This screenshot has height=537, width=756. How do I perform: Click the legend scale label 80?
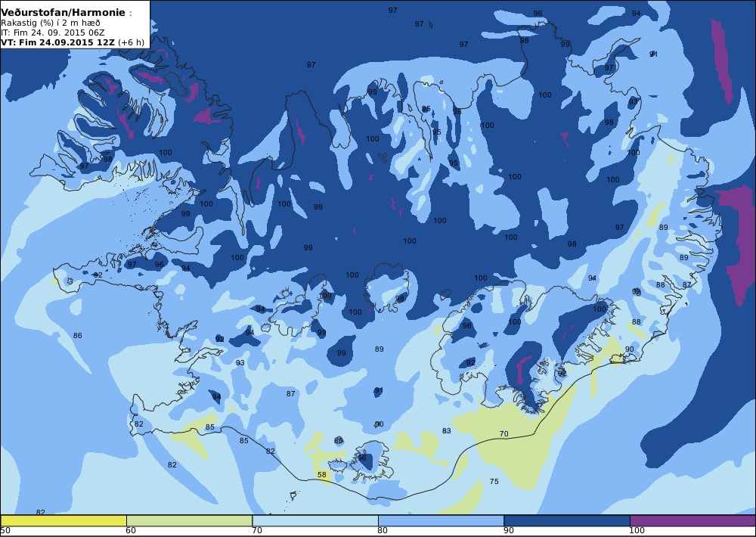pos(383,531)
